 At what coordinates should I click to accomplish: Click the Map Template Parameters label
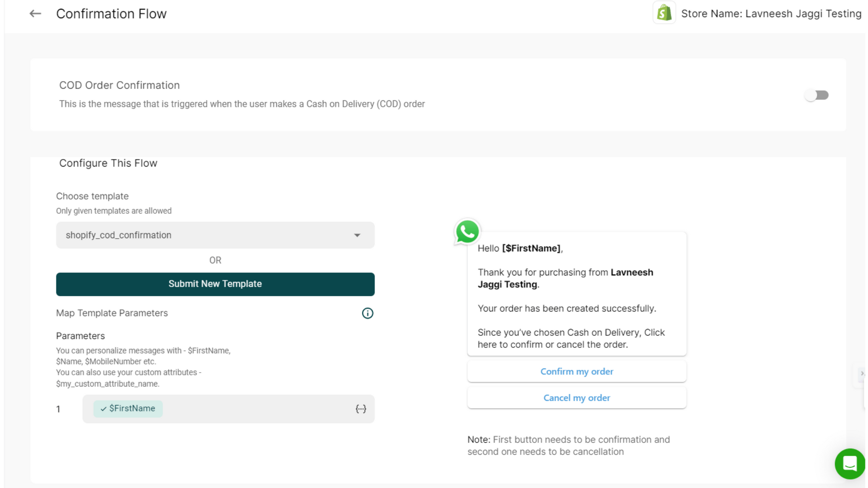(x=112, y=313)
